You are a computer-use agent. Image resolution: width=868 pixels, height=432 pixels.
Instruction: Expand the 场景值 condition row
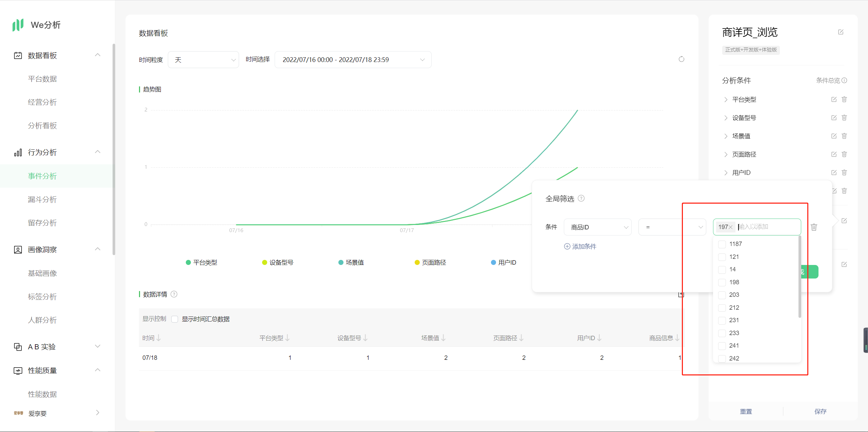coord(726,136)
